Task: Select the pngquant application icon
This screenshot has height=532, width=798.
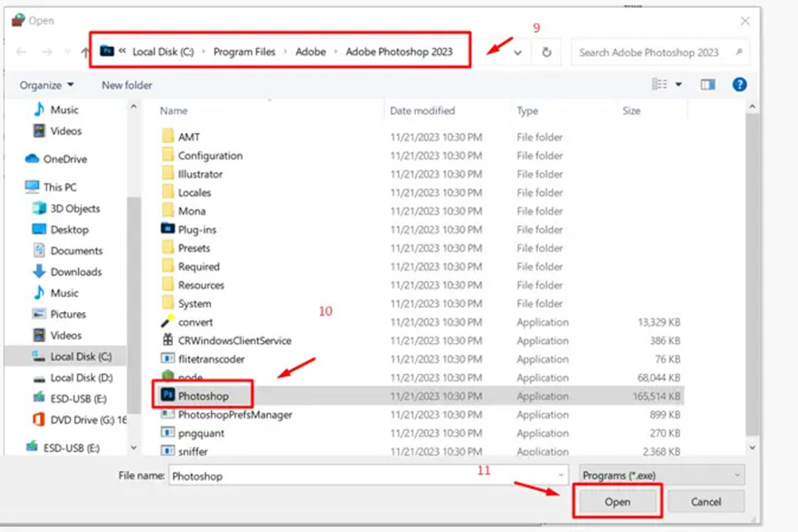Action: click(x=168, y=433)
